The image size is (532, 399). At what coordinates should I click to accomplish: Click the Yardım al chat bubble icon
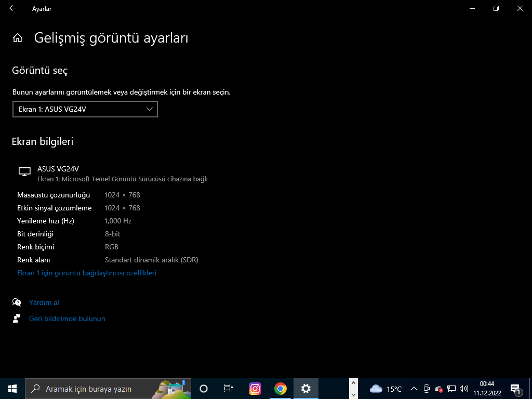(x=17, y=302)
